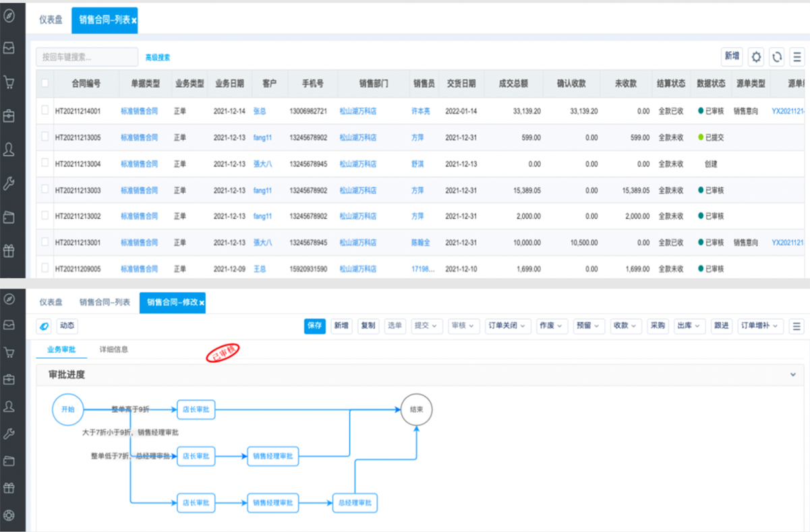Check the row checkbox for HT20211213001
The width and height of the screenshot is (810, 532).
(x=45, y=241)
